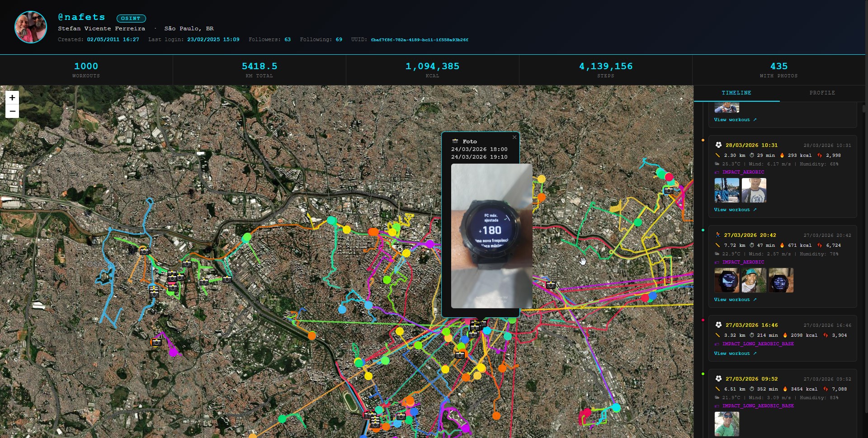868x438 pixels.
Task: Close the Foto popup on the map
Action: [x=514, y=137]
